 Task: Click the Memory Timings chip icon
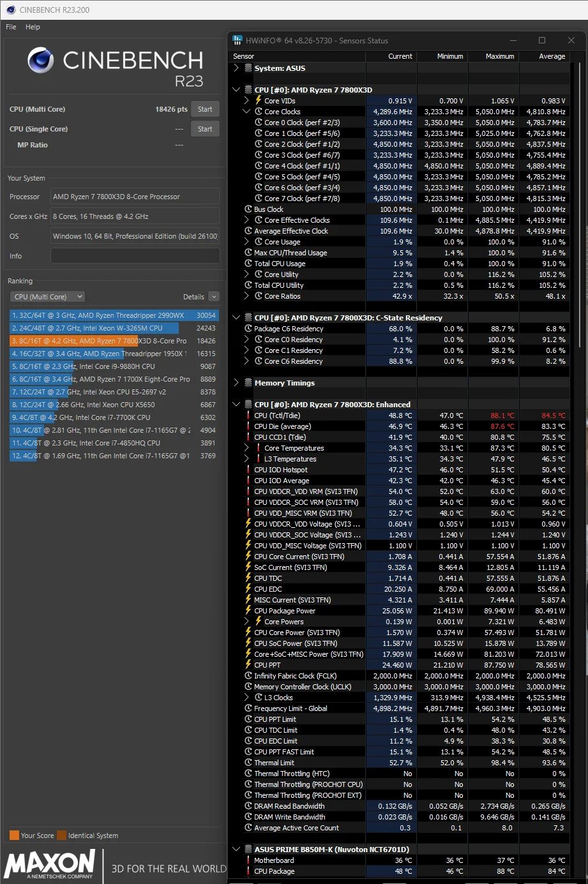tap(248, 383)
